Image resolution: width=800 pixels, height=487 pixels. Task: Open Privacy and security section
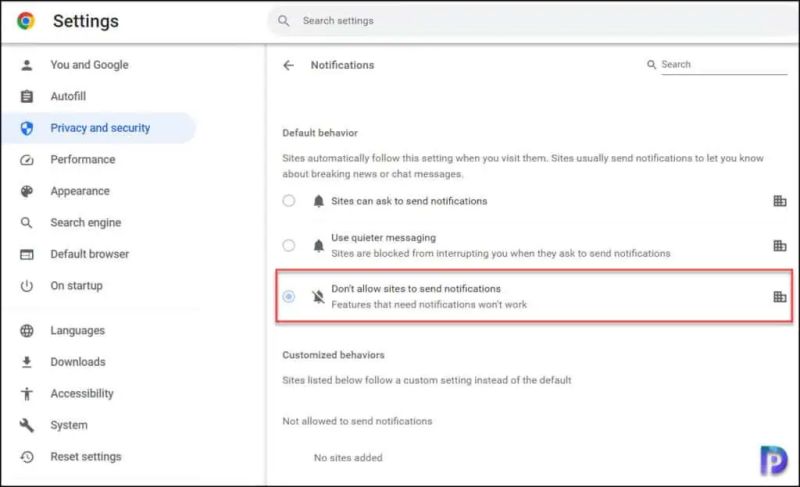tap(98, 128)
